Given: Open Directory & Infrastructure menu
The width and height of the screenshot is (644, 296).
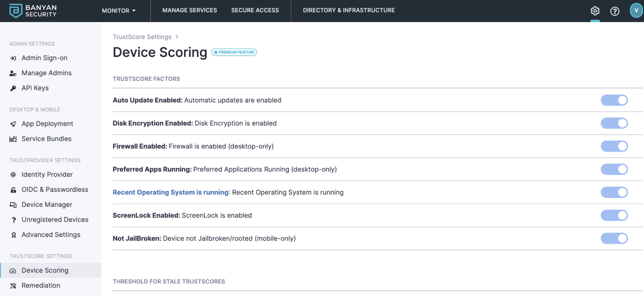Looking at the screenshot, I should click(x=349, y=10).
